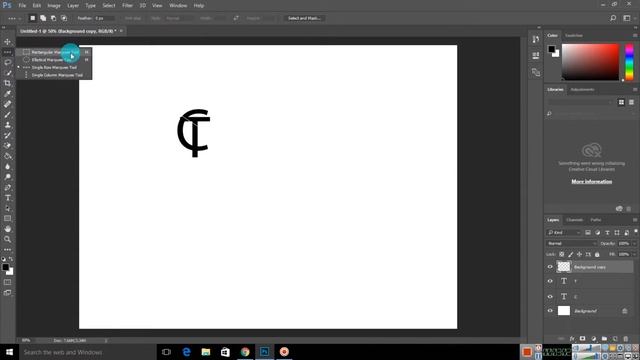Select the Move tool
This screenshot has width=640, height=360.
[7, 42]
